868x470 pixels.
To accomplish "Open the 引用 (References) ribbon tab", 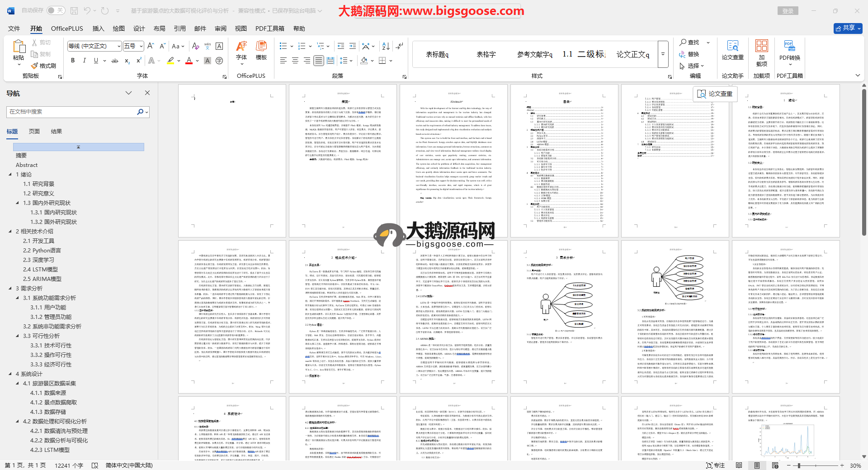I will (179, 28).
